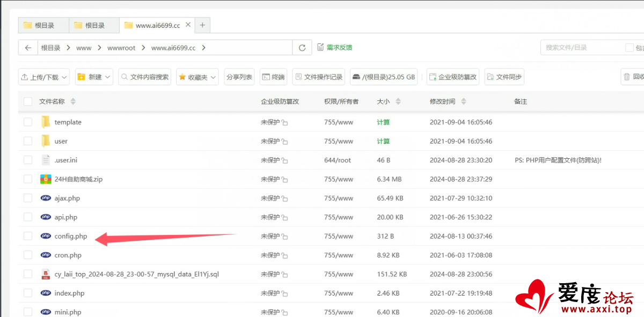Open the 终端 terminal
This screenshot has width=644, height=317.
pos(273,77)
